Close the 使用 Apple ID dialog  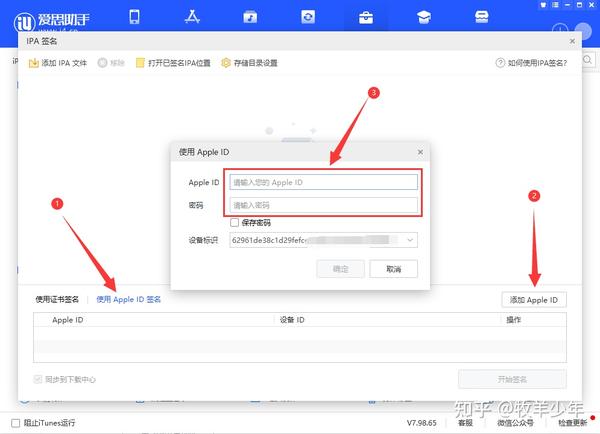420,152
